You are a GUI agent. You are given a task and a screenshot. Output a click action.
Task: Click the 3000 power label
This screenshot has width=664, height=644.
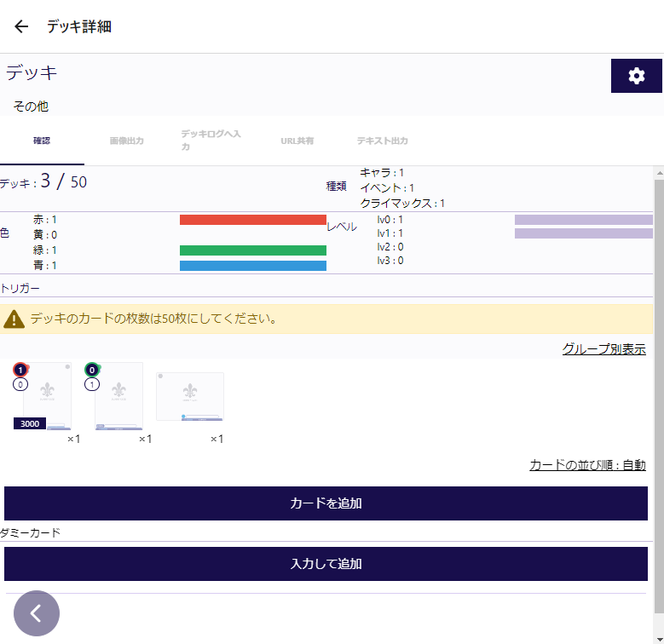(30, 423)
